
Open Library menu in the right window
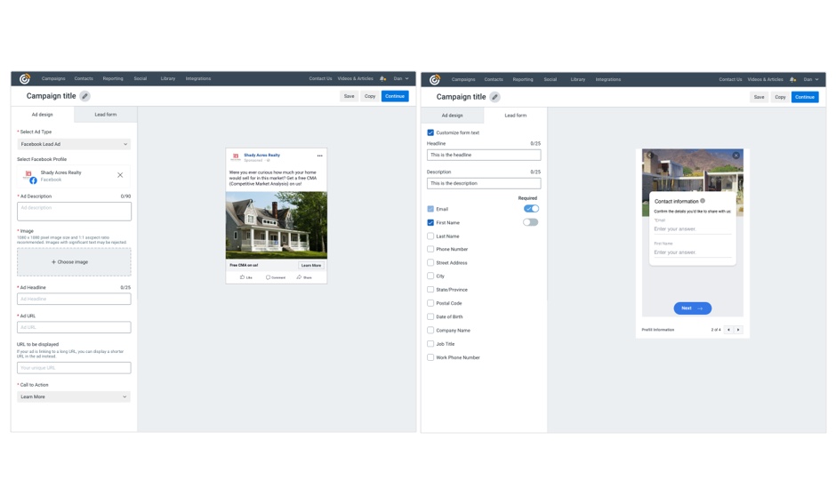[578, 79]
